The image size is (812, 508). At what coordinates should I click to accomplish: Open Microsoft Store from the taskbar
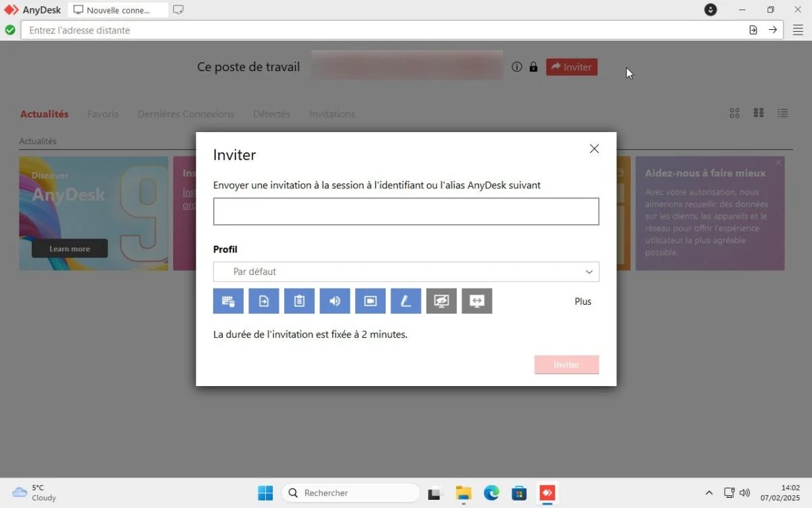pyautogui.click(x=519, y=493)
